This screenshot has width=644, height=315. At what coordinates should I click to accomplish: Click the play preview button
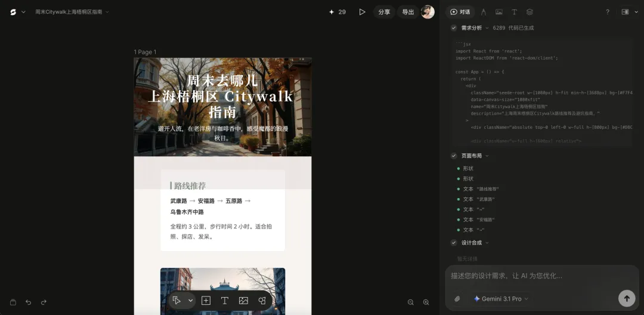point(362,13)
